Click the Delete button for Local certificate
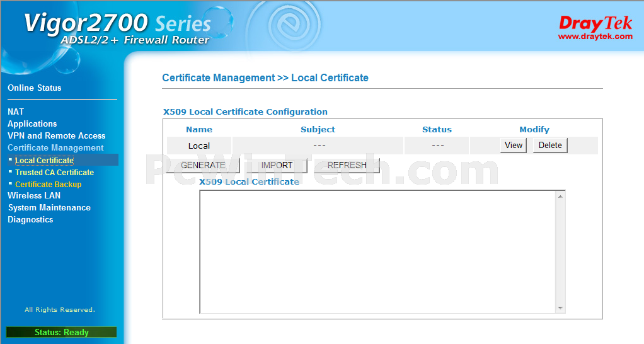Viewport: 644px width, 344px height. (x=550, y=146)
